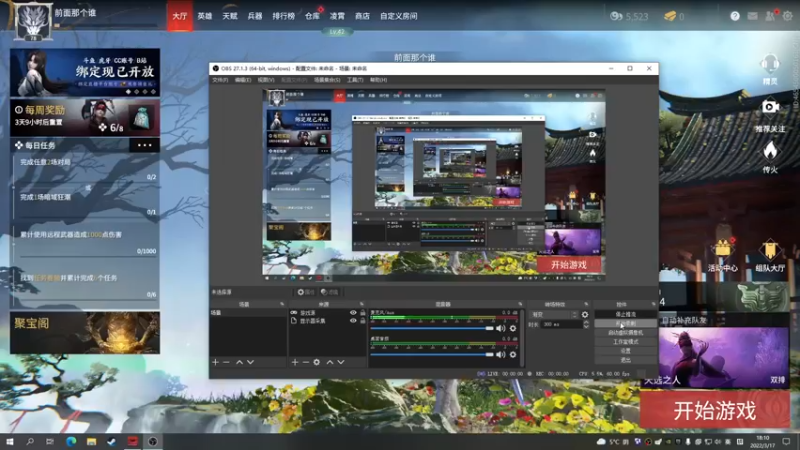Click the player avatar portrait

tap(33, 21)
